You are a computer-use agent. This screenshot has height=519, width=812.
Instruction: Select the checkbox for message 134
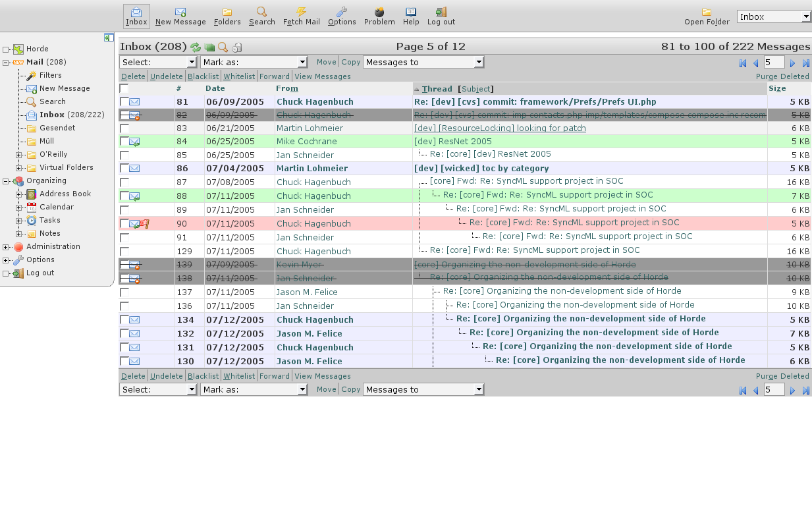pyautogui.click(x=124, y=320)
